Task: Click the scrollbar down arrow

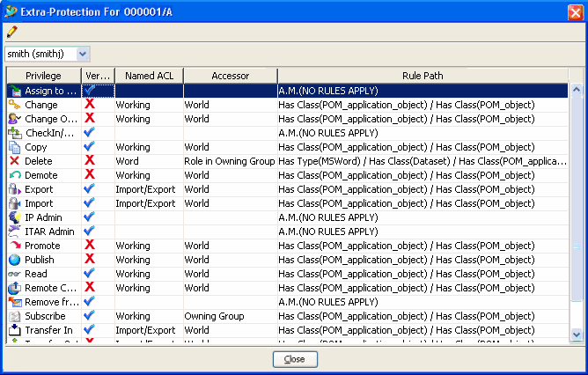Action: (x=577, y=335)
